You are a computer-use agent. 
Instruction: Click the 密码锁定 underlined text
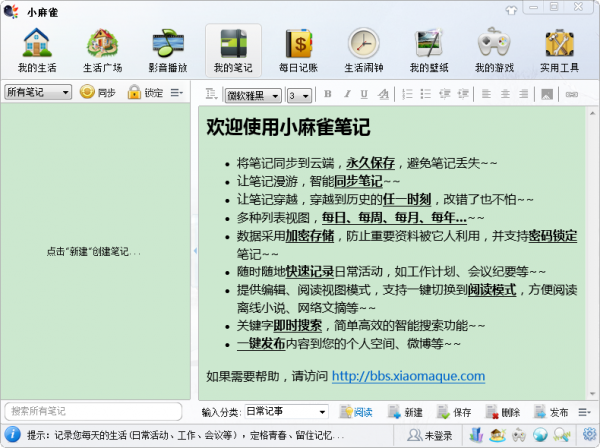(x=553, y=236)
